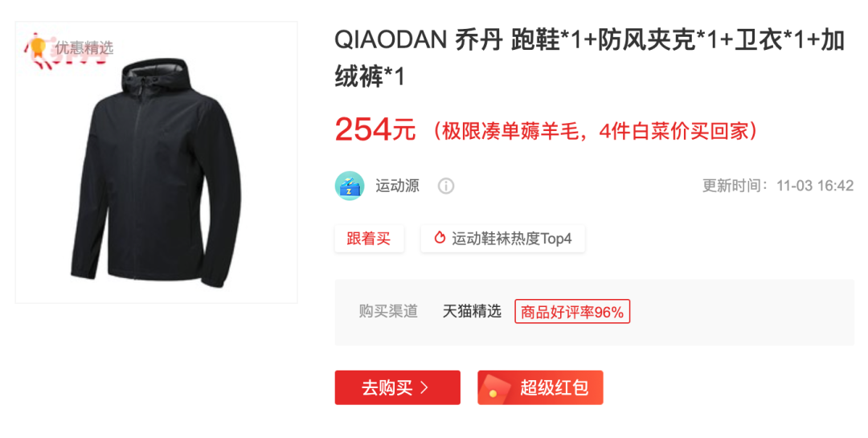Click the flame icon in the heat ranking tag

pos(440,238)
